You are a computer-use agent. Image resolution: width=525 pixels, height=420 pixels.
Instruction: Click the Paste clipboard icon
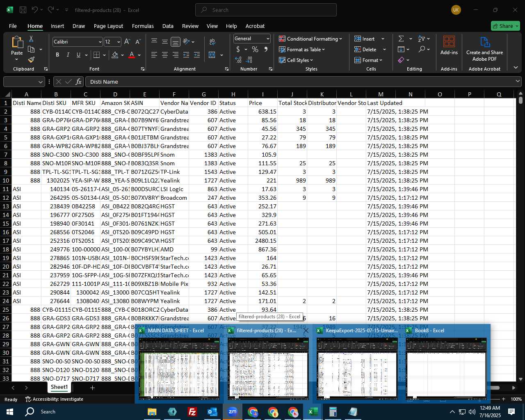17,42
